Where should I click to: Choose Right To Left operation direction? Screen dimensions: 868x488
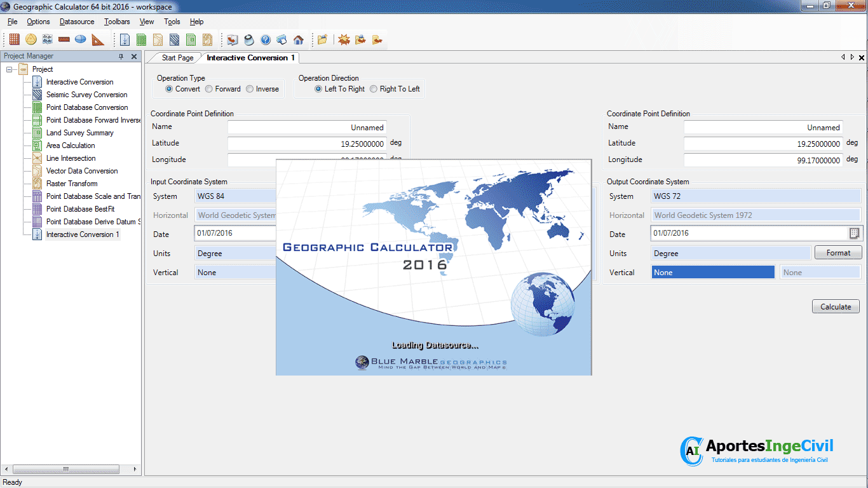374,89
